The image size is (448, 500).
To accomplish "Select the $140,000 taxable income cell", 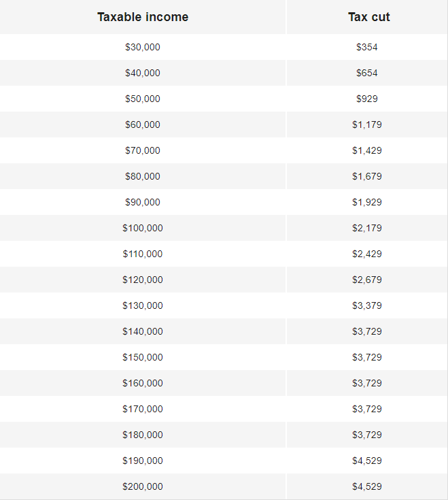I will tap(143, 331).
